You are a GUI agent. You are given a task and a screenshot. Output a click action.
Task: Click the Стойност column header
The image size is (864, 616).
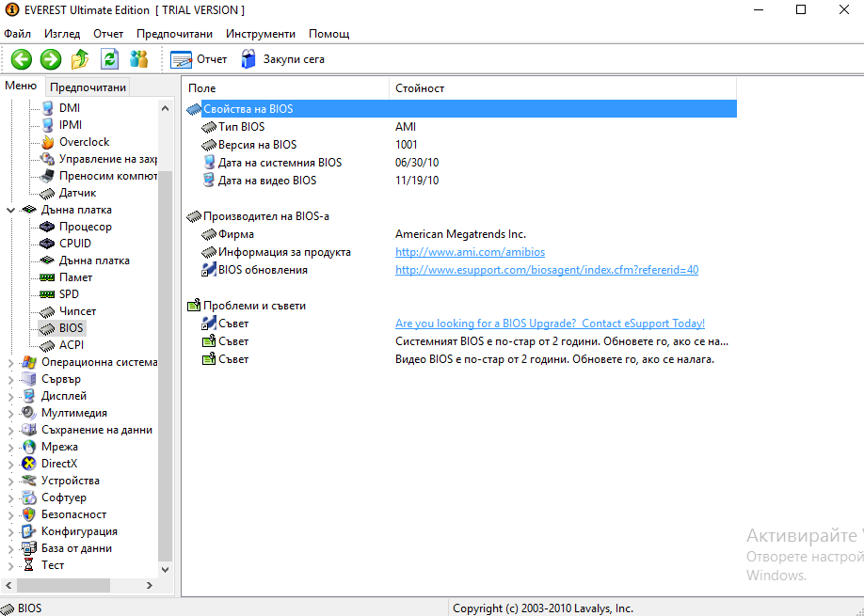tap(563, 88)
